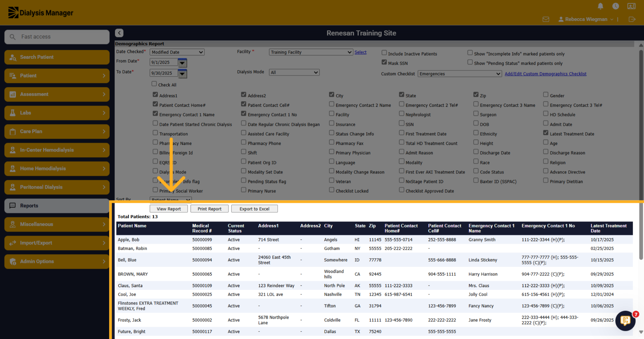Click the Import/Export arrows icon
The width and height of the screenshot is (644, 339).
[x=13, y=243]
